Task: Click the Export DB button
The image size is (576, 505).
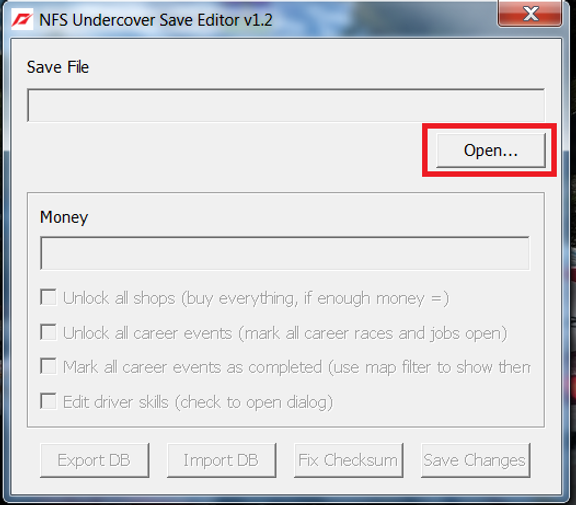Action: [94, 460]
